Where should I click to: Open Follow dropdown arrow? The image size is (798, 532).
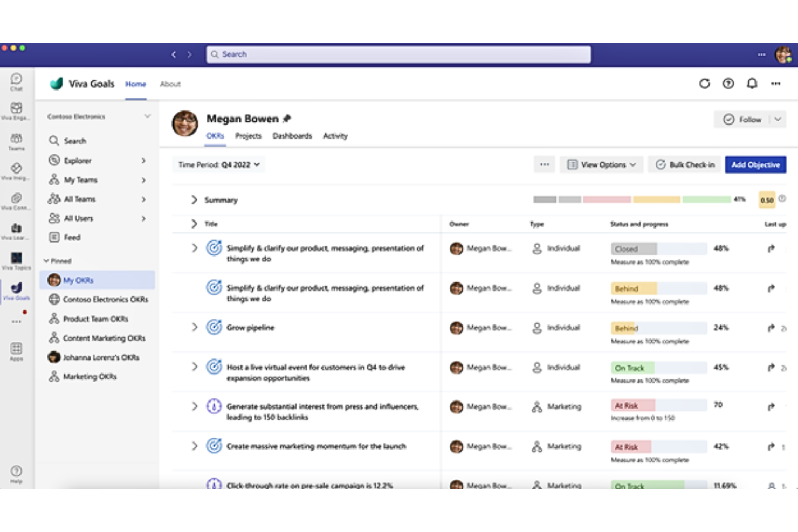[x=778, y=120]
